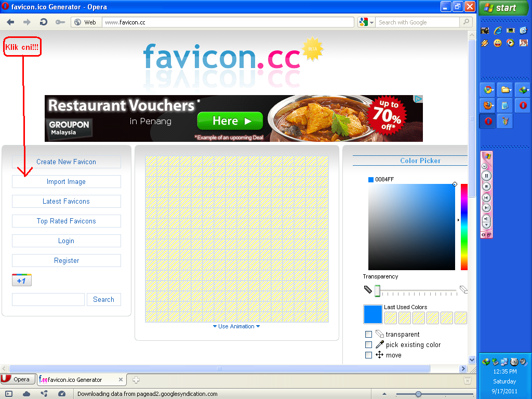
Task: Launch Internet Explorer from quick launch
Action: pyautogui.click(x=498, y=31)
